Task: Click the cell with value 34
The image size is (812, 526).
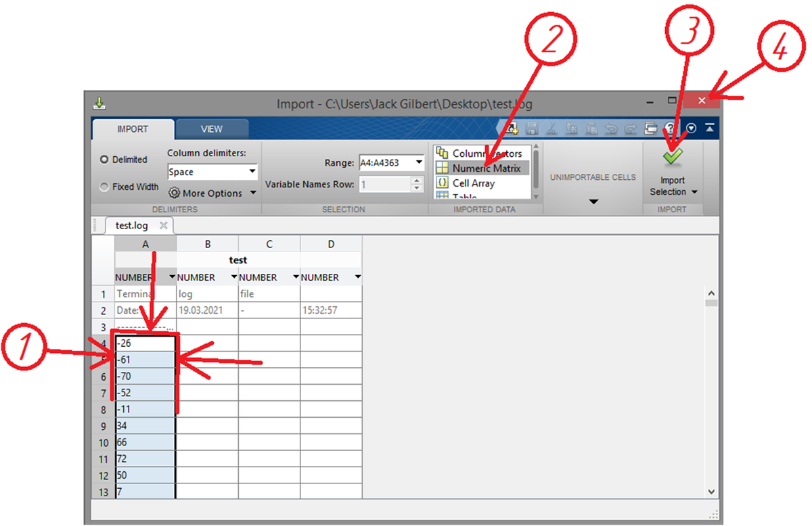Action: (x=145, y=426)
